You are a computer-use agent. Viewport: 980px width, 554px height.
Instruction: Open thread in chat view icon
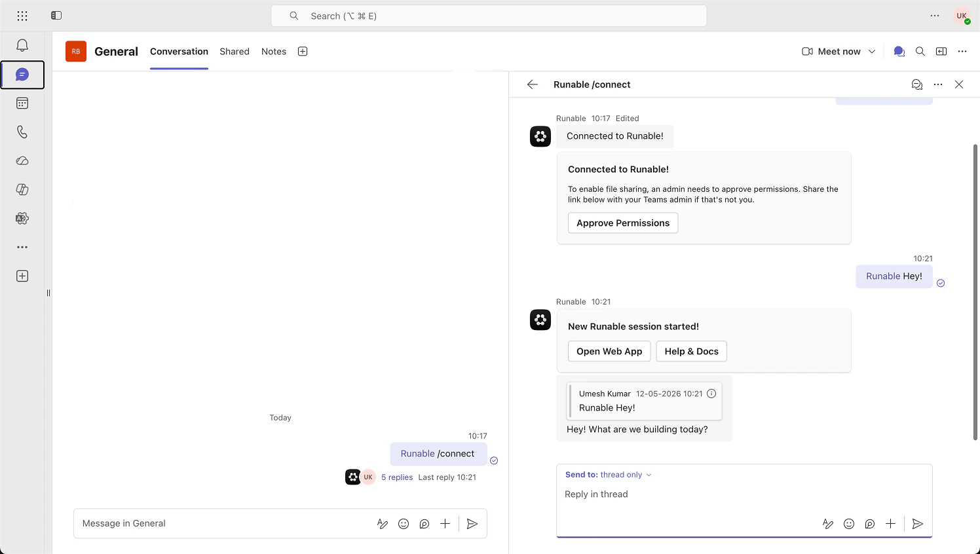917,84
